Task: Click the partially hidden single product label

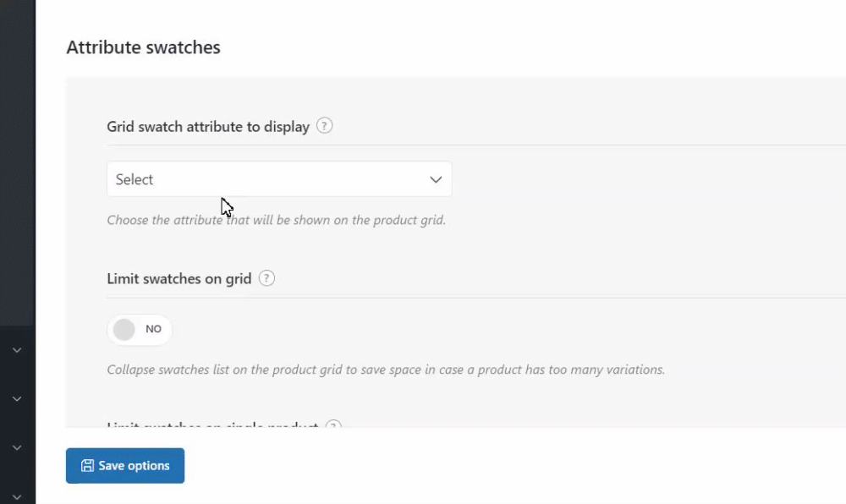Action: pyautogui.click(x=211, y=425)
